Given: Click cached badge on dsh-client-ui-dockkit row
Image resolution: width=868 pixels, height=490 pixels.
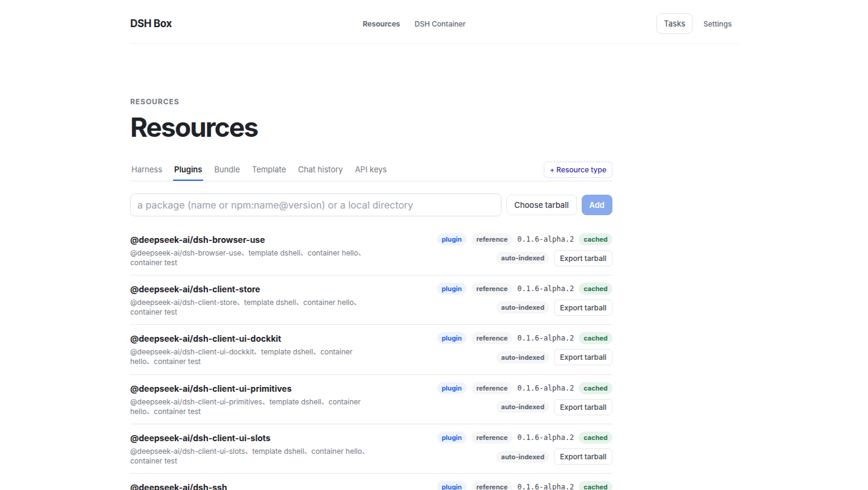Looking at the screenshot, I should 596,338.
